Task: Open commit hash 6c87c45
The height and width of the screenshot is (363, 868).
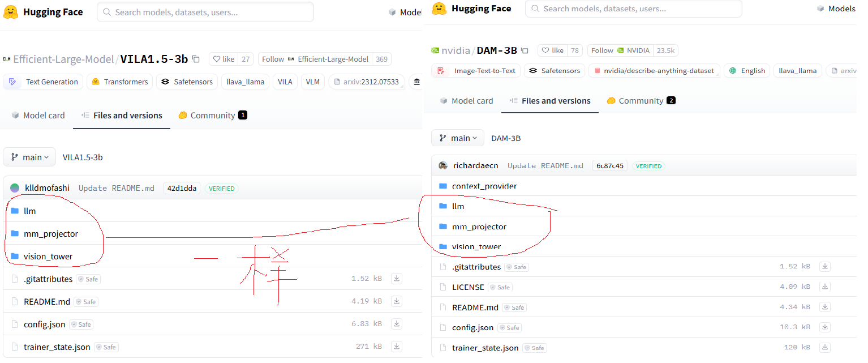Action: pyautogui.click(x=611, y=166)
